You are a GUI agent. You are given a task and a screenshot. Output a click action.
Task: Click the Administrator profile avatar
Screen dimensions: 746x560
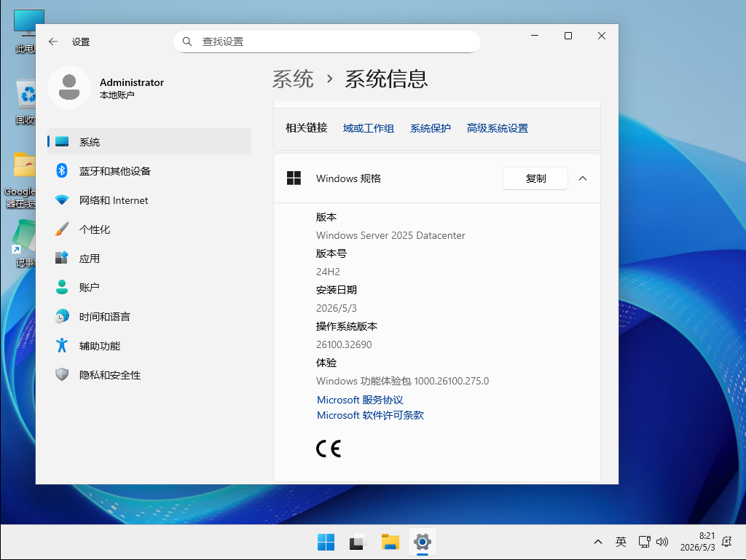pos(69,87)
